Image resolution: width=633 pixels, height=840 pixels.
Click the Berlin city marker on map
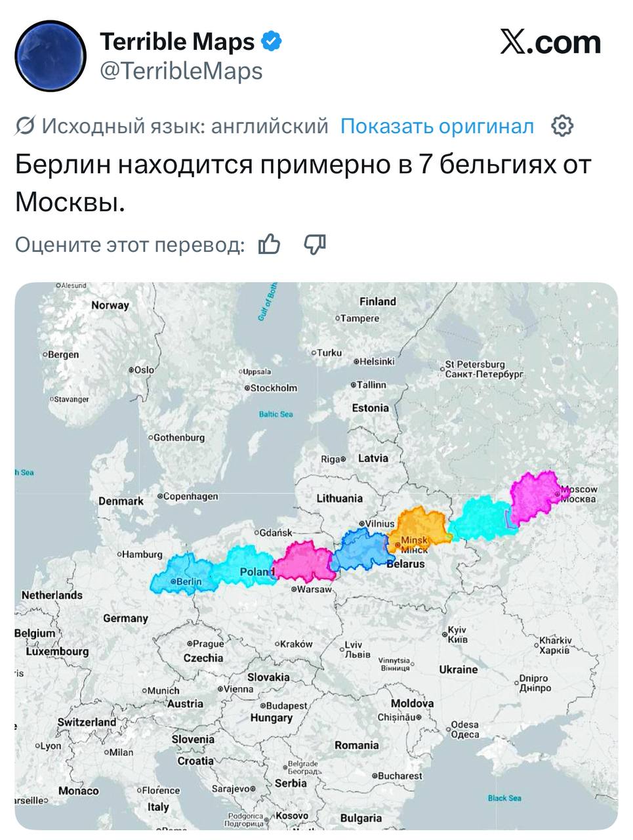173,581
